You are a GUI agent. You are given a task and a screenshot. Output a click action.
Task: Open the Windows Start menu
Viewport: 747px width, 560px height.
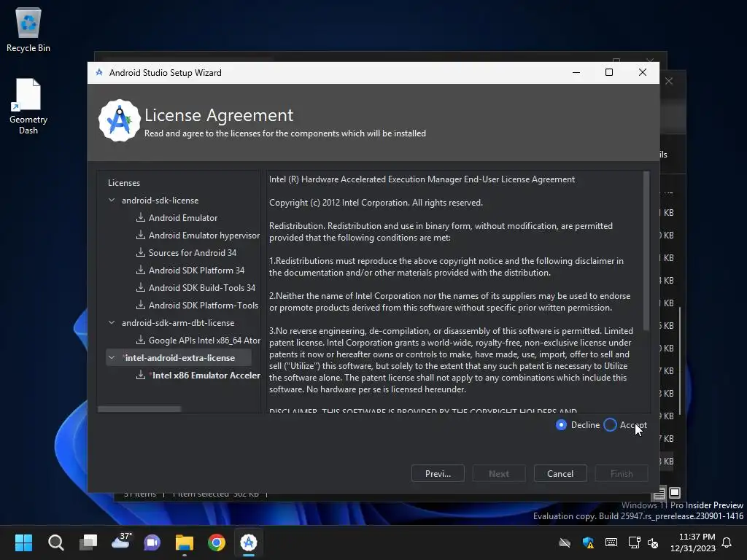pyautogui.click(x=23, y=542)
